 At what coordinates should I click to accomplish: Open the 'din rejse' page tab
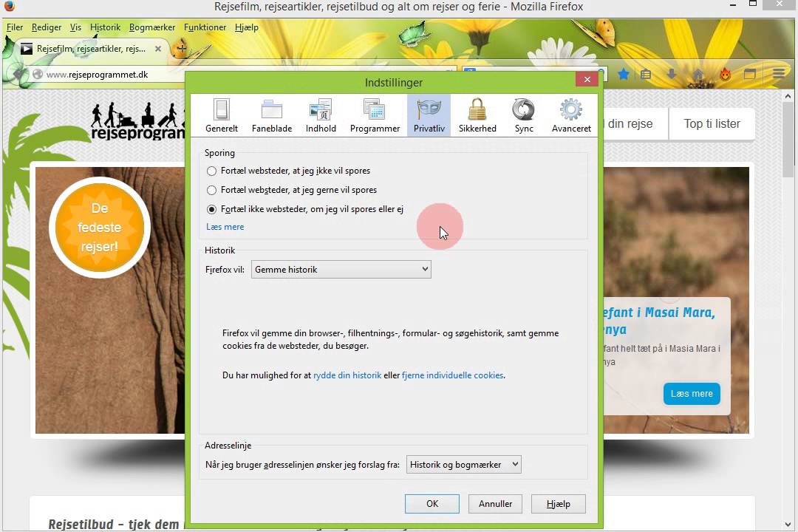(635, 123)
